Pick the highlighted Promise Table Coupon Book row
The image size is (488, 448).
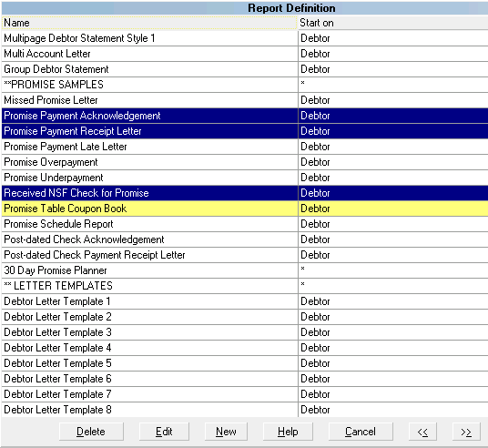click(x=245, y=209)
